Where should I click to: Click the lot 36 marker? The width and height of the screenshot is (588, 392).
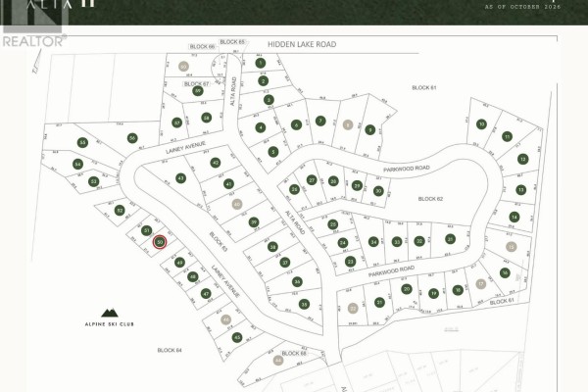coord(297,281)
